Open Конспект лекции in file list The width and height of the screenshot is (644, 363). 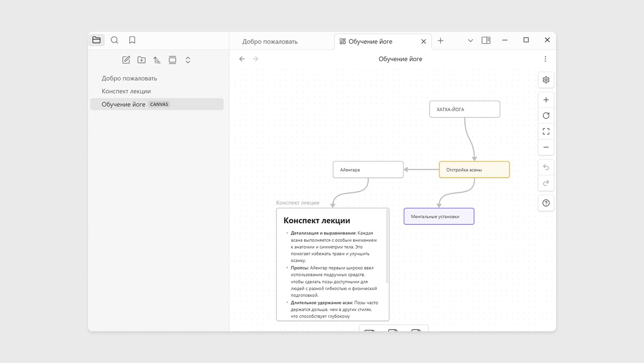(x=126, y=91)
